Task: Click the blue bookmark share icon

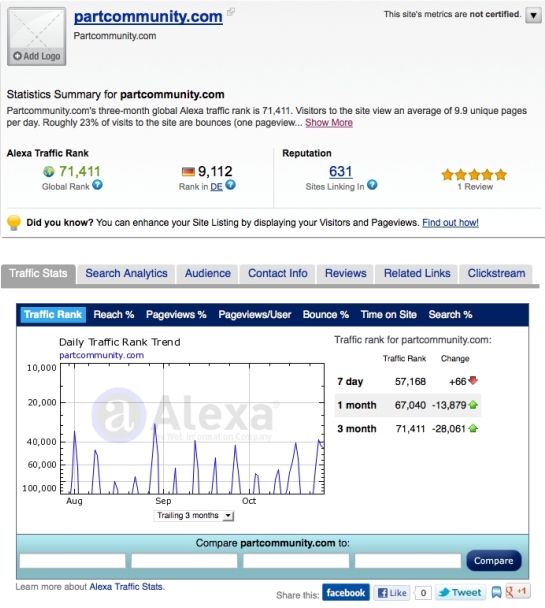Action: tap(496, 592)
